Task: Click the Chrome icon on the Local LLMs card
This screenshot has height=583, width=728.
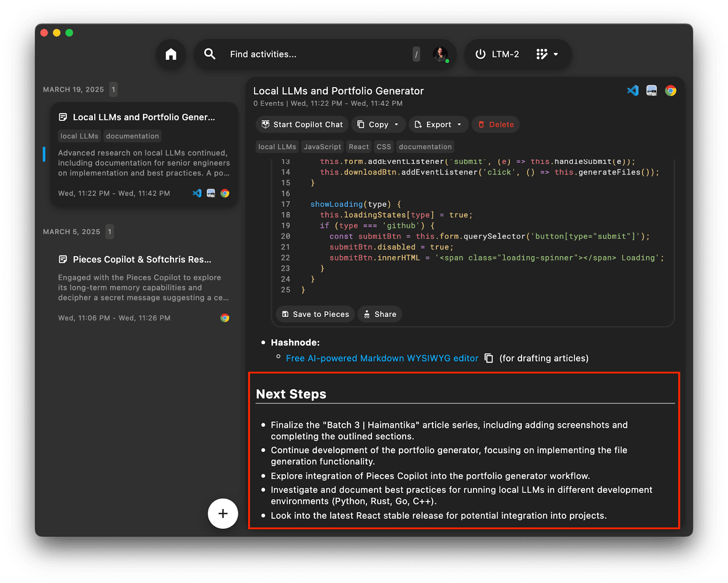Action: [225, 193]
